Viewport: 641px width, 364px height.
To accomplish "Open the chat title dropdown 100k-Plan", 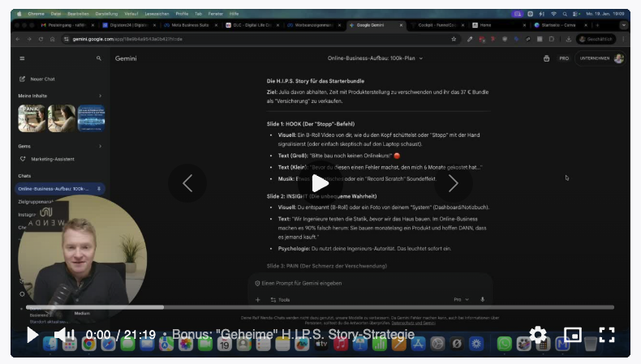I will click(375, 58).
